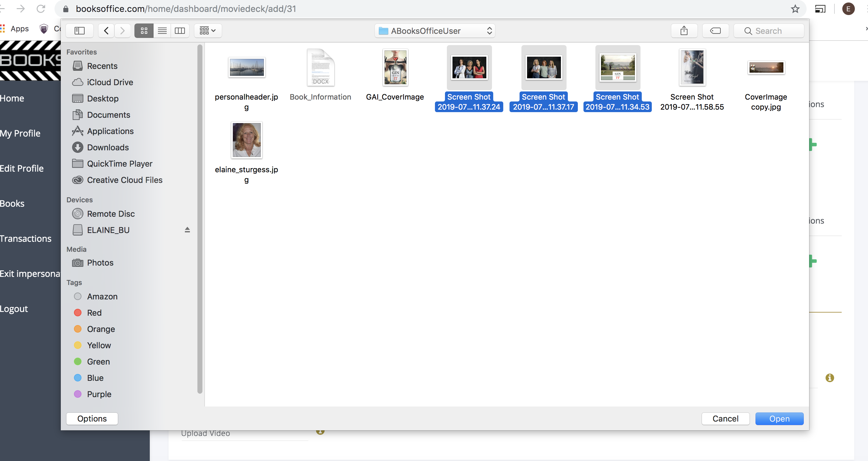Viewport: 868px width, 461px height.
Task: Open Edit Profile in BooksOffice sidebar
Action: [x=22, y=168]
